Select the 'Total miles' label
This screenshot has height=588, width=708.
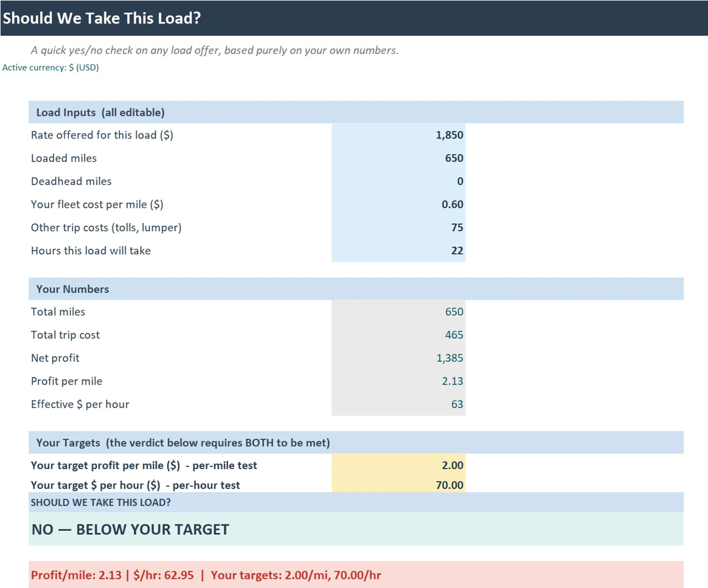(x=58, y=312)
